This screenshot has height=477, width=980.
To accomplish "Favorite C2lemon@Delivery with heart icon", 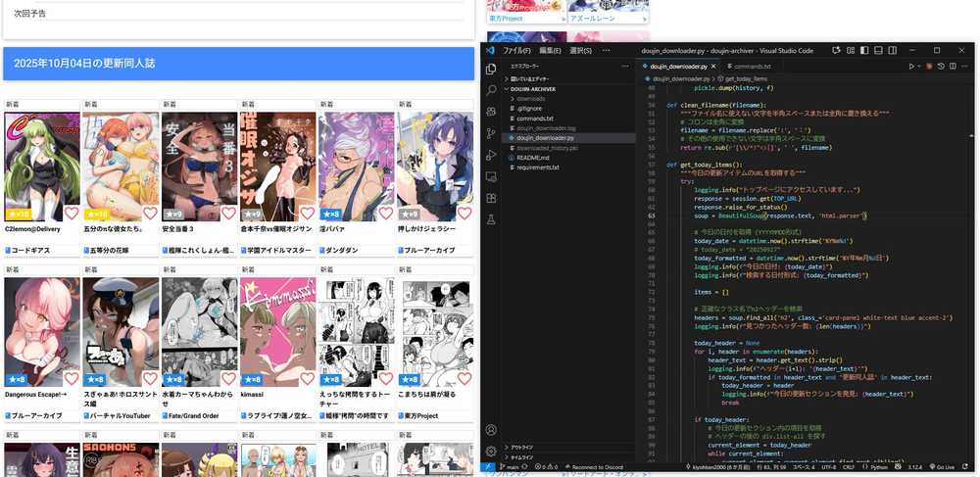I will [x=72, y=214].
